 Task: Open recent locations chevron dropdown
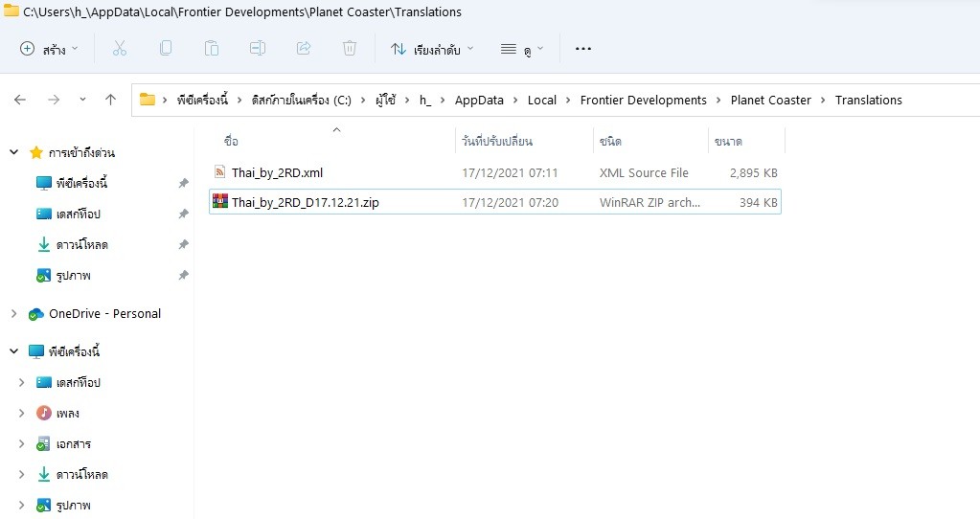pyautogui.click(x=82, y=100)
